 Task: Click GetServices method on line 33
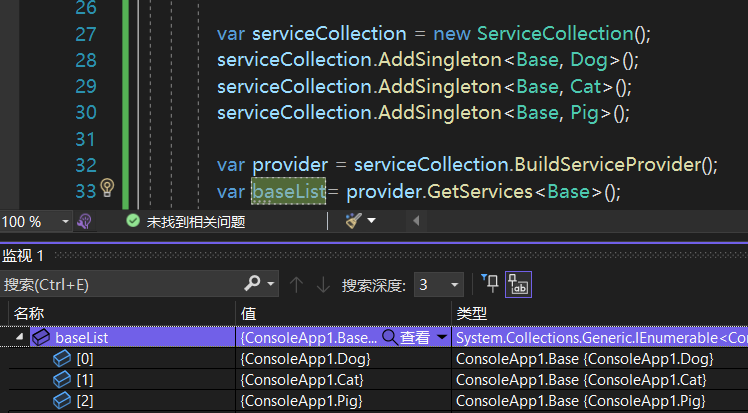479,191
